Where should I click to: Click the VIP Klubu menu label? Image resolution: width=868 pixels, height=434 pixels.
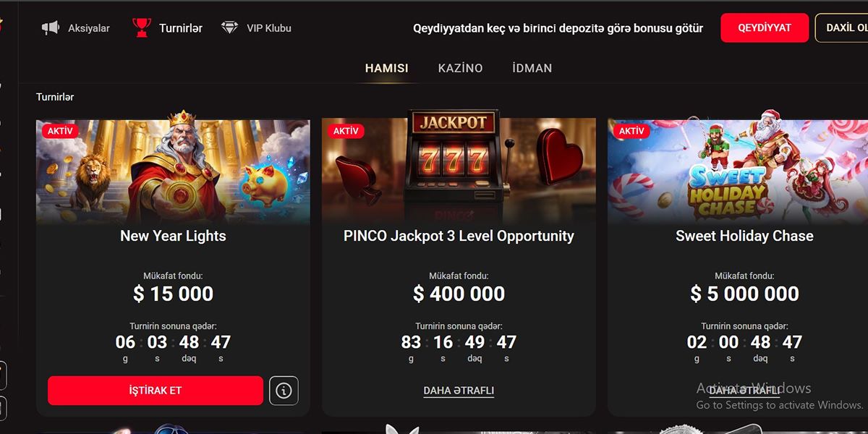[269, 28]
